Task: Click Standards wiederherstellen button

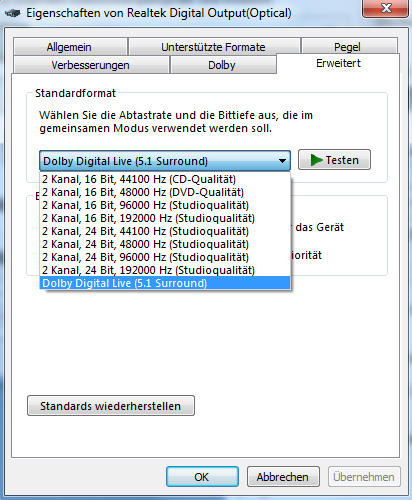Action: [x=111, y=406]
